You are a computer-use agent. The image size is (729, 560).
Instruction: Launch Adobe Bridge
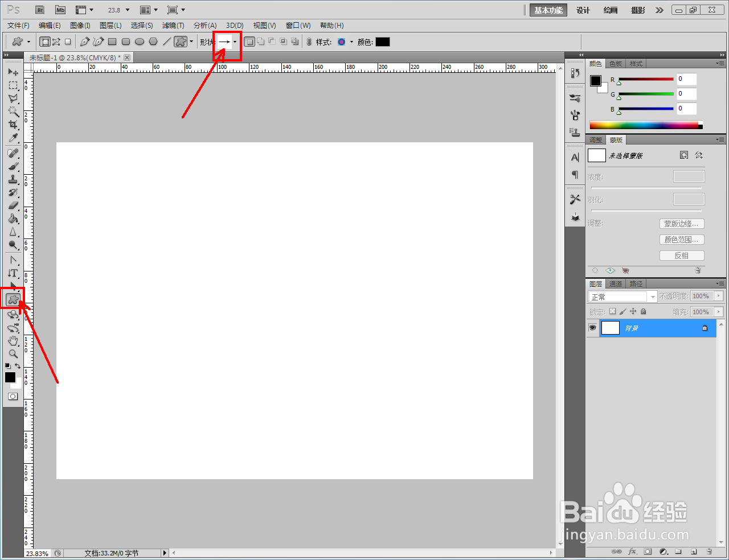coord(40,10)
